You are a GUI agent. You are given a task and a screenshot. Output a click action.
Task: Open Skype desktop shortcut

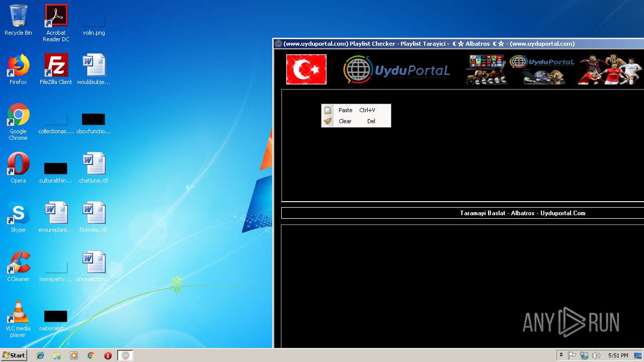[18, 217]
